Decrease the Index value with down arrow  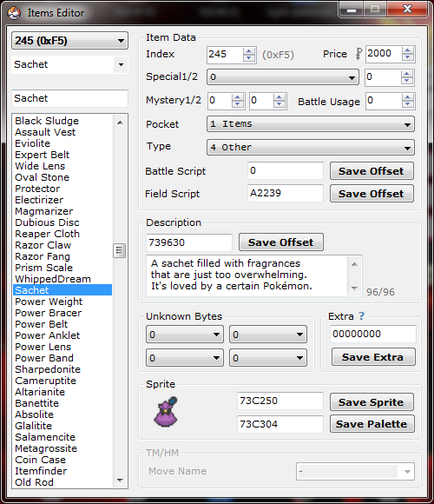(249, 58)
